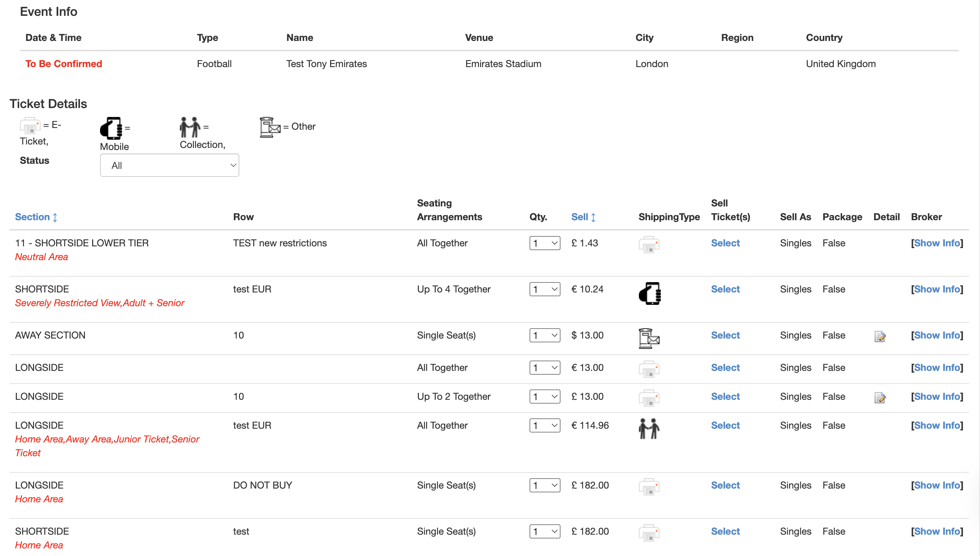Image resolution: width=980 pixels, height=556 pixels.
Task: Click collection handshake icon for €114.96 ticket
Action: click(649, 428)
